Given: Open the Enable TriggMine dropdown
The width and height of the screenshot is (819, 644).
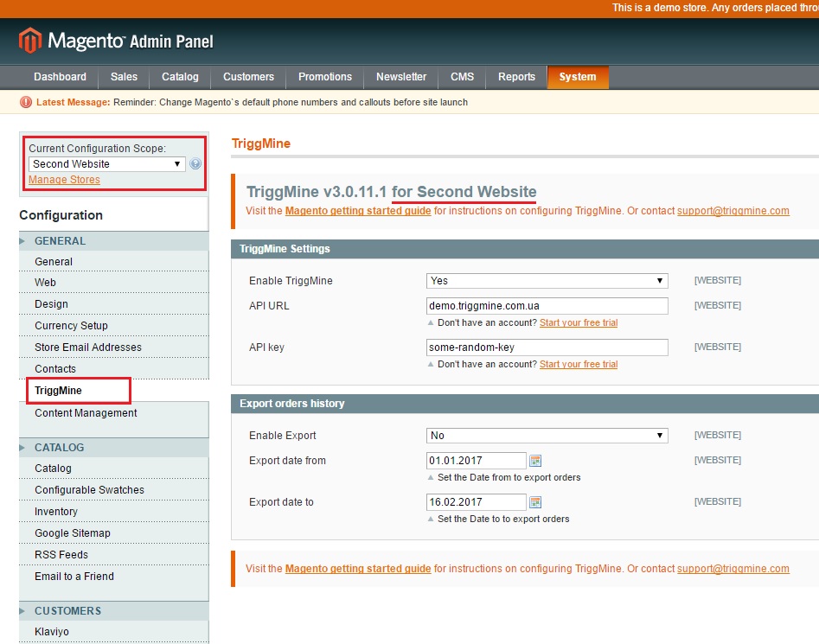Looking at the screenshot, I should [x=547, y=281].
